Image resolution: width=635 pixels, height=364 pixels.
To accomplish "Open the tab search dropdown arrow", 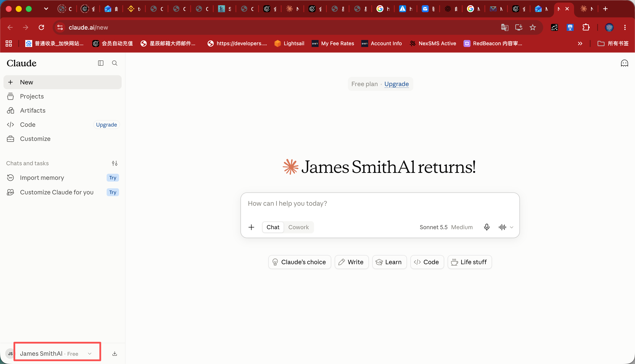I will click(46, 9).
